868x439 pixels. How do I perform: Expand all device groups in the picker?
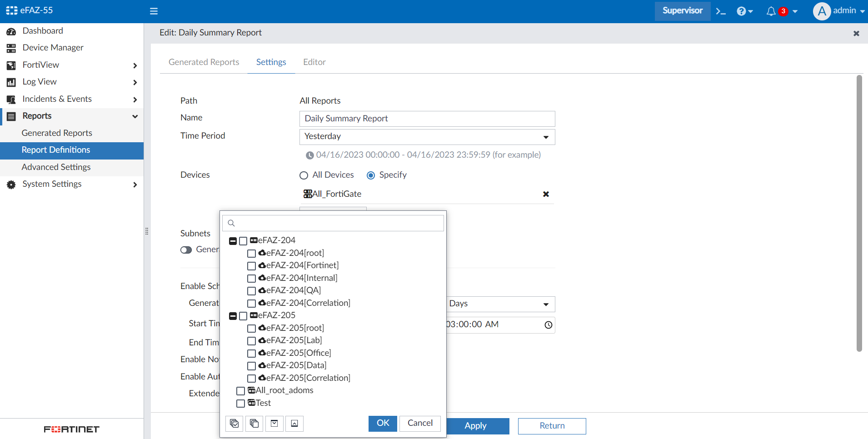(x=274, y=423)
